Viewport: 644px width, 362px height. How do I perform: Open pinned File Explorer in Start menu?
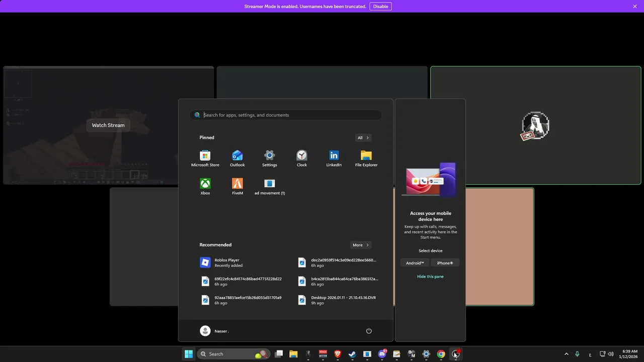[x=366, y=159]
